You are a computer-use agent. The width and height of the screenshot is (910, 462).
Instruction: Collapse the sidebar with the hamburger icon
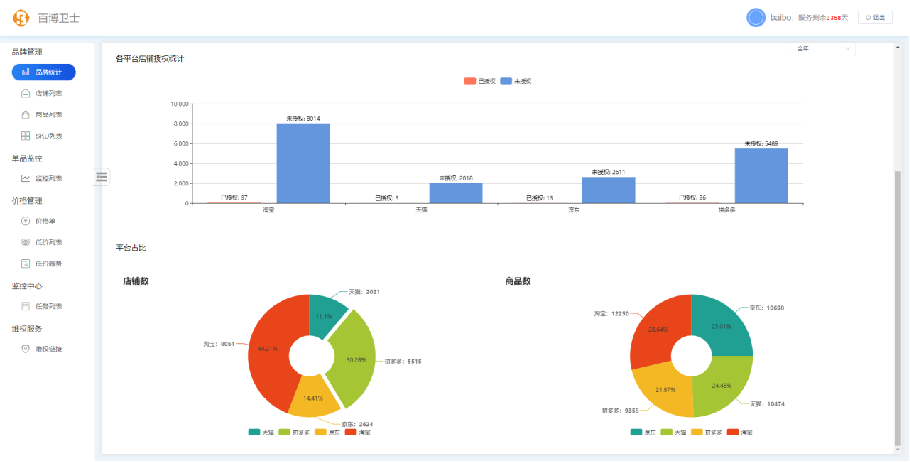click(102, 177)
